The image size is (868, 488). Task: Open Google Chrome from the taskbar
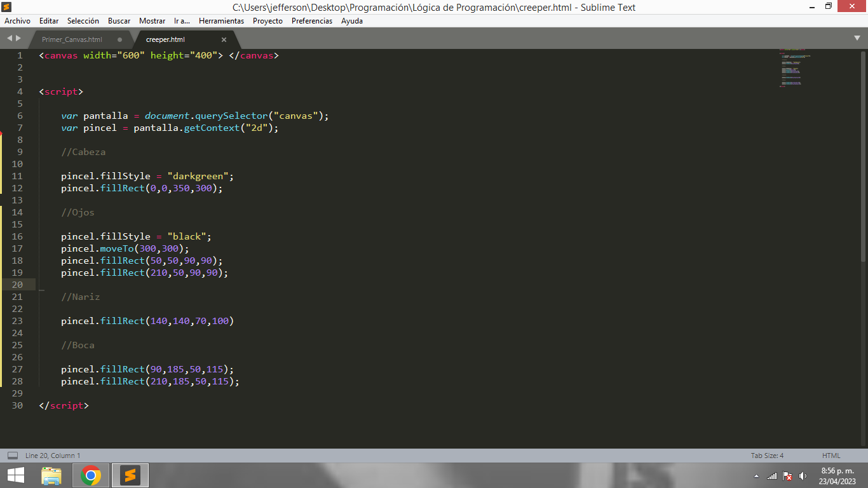(91, 475)
